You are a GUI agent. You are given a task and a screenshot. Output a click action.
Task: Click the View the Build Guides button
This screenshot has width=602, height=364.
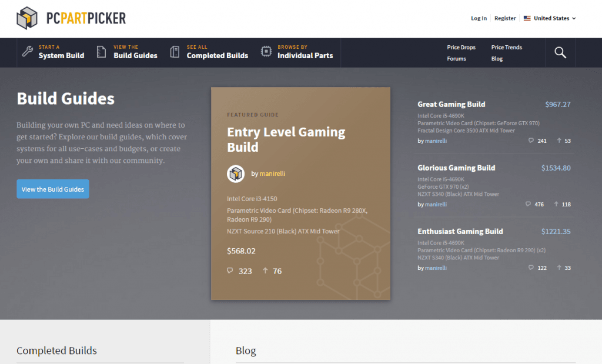[x=52, y=189]
